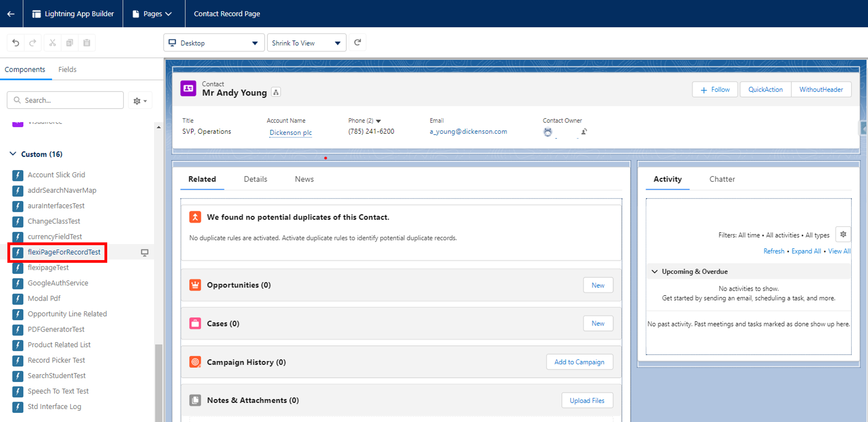Open component list settings gear
Viewport: 868px width, 422px height.
click(140, 101)
